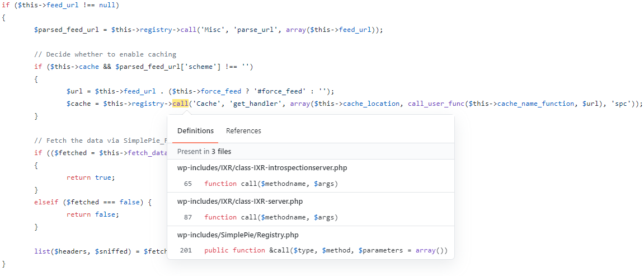Click the highlighted call method in code

tap(180, 104)
